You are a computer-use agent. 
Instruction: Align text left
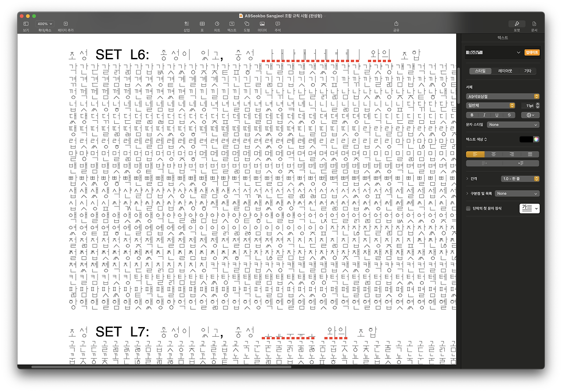coord(476,154)
